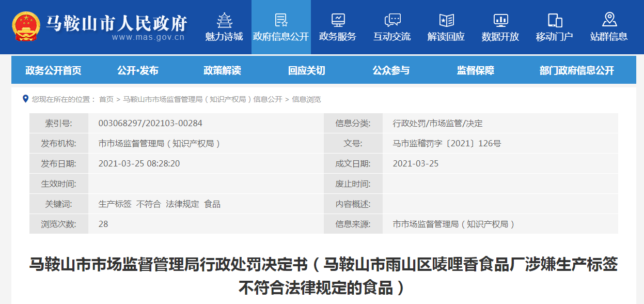Open 数据开放 menu label
The width and height of the screenshot is (644, 304).
pos(500,37)
